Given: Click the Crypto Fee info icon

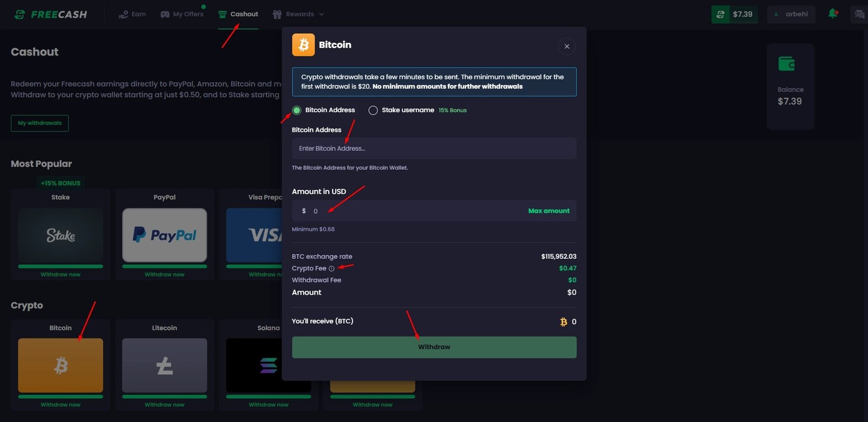Looking at the screenshot, I should pyautogui.click(x=331, y=268).
